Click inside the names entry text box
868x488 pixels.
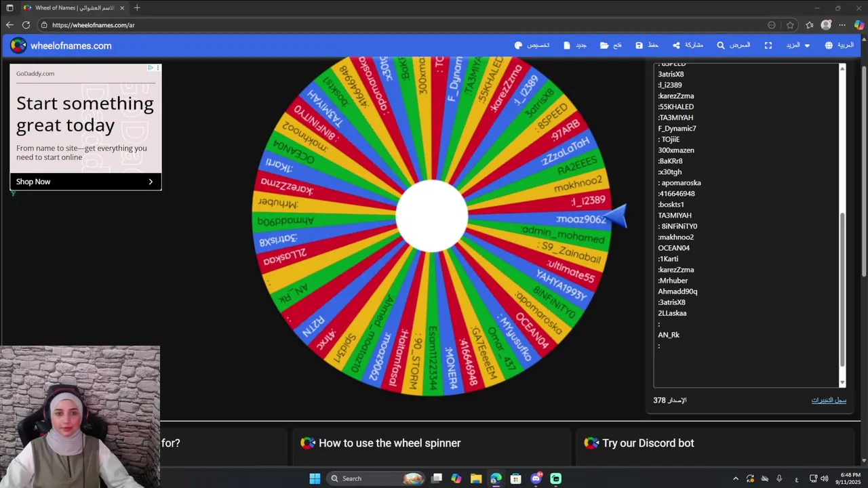(x=746, y=225)
